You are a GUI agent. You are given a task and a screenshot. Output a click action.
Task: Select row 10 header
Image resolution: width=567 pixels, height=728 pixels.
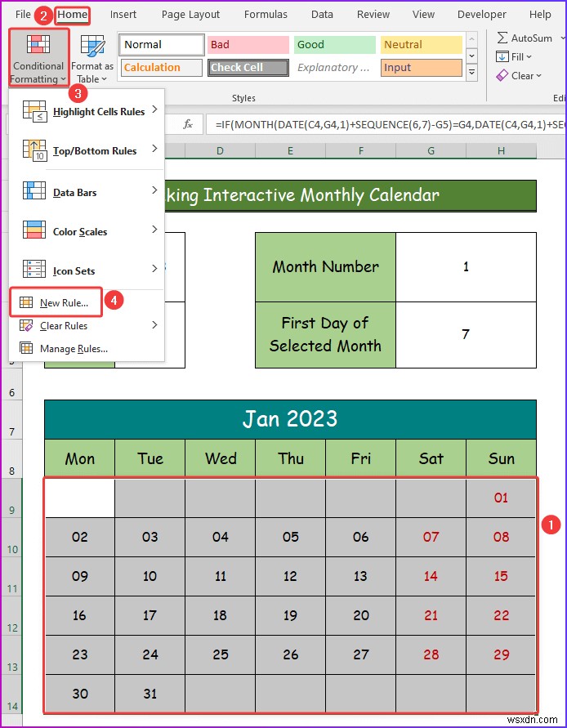click(x=11, y=537)
